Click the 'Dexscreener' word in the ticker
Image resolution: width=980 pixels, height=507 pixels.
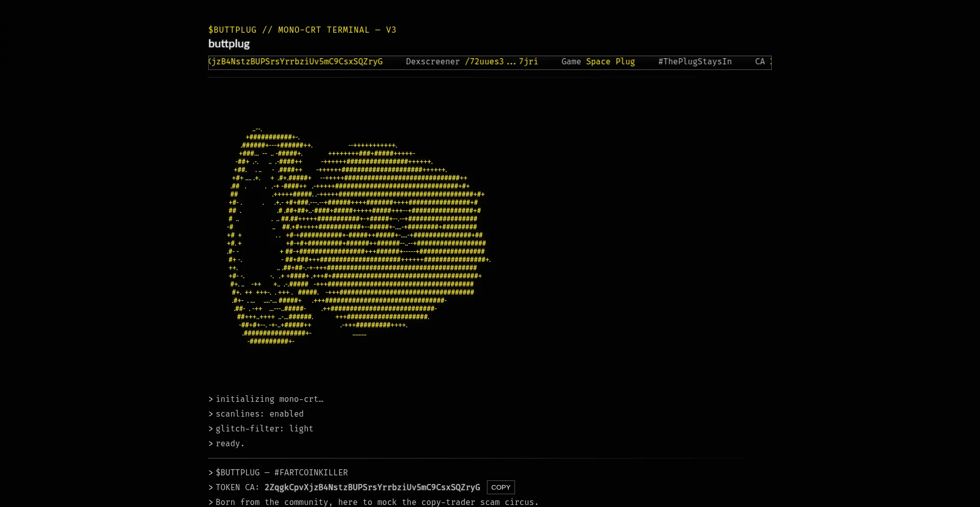point(432,62)
